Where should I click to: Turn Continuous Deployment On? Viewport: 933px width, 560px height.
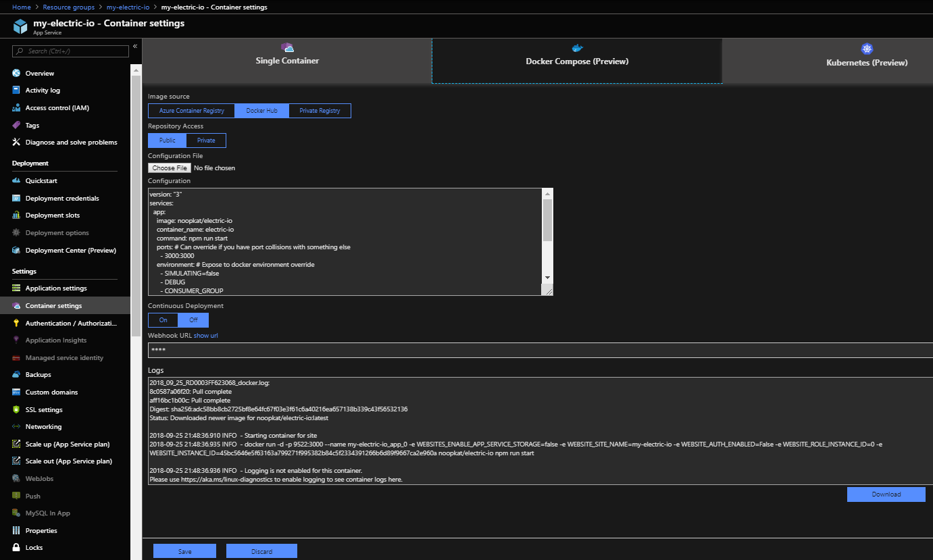pos(163,320)
